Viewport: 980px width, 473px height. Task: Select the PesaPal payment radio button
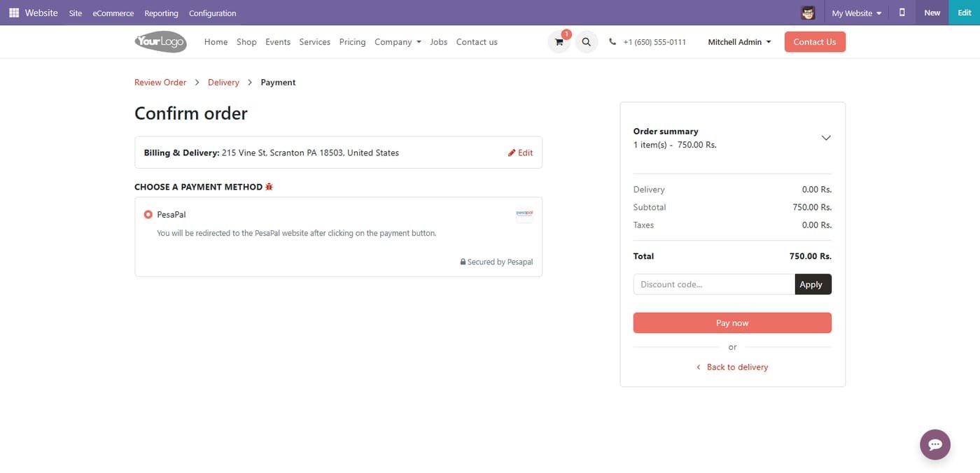pyautogui.click(x=148, y=215)
